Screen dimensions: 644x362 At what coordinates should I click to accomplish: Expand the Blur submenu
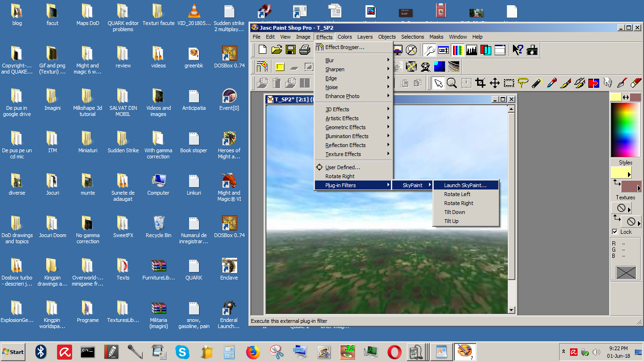pos(354,60)
